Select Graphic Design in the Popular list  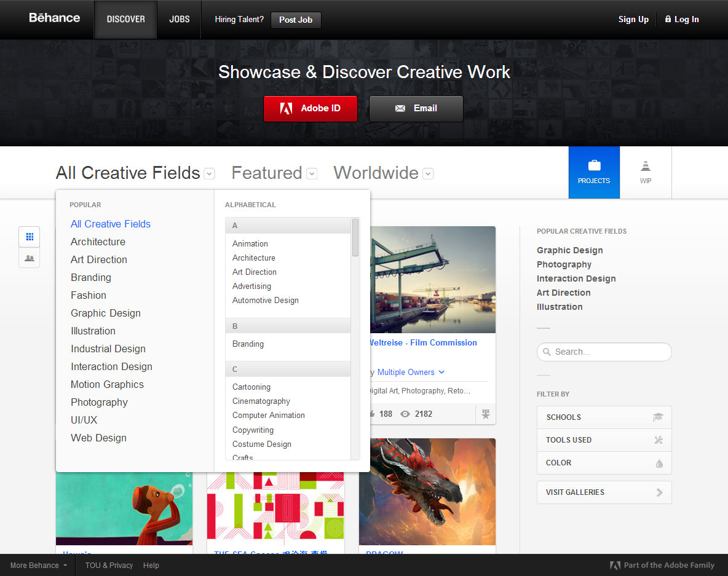[x=106, y=314]
